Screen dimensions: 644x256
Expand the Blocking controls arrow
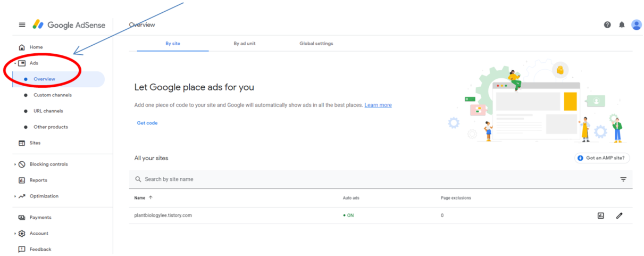coord(15,164)
